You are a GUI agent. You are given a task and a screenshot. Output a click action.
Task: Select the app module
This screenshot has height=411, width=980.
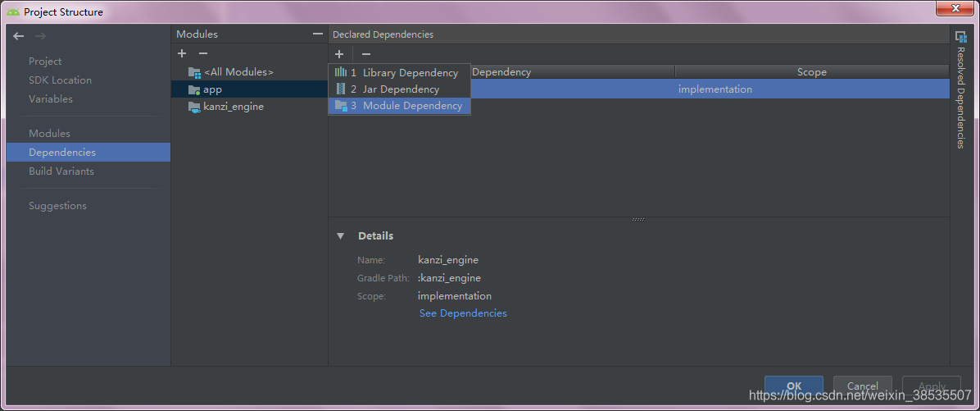point(249,89)
